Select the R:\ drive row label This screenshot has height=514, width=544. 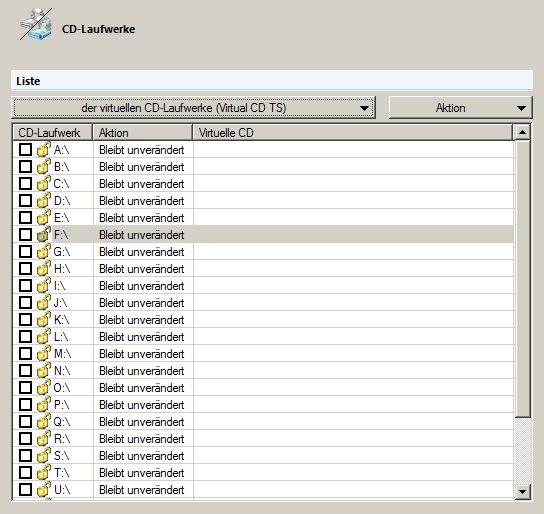[62, 439]
